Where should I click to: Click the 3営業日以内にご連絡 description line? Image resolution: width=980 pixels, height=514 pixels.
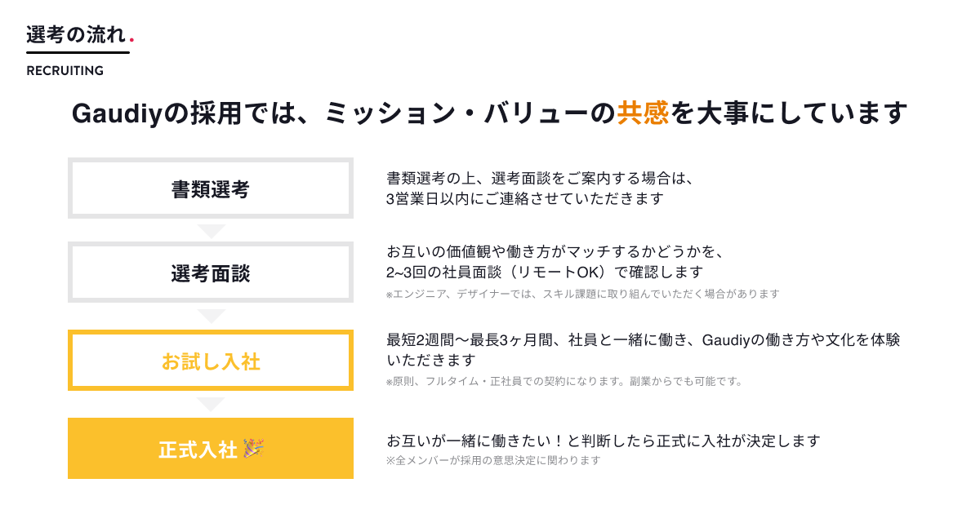coord(525,198)
